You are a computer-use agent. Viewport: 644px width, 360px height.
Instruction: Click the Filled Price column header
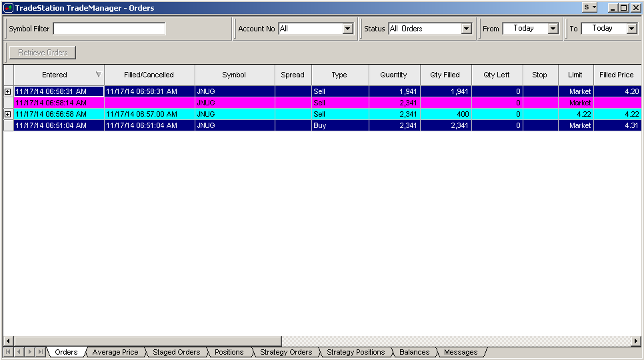(x=617, y=75)
